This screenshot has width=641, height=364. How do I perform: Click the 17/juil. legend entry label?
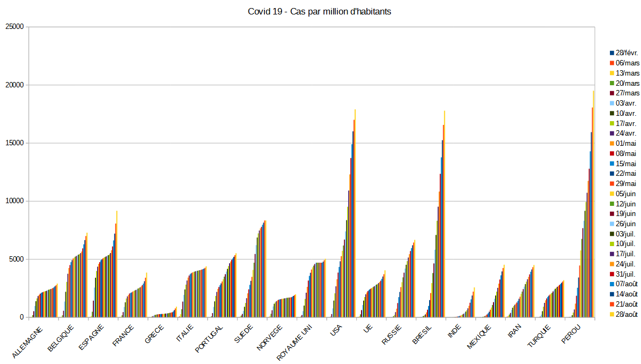625,254
